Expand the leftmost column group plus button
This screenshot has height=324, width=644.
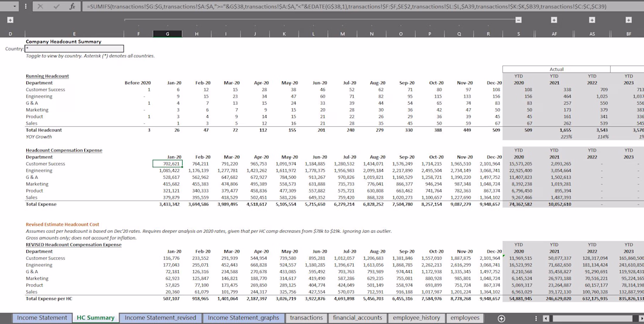point(11,20)
